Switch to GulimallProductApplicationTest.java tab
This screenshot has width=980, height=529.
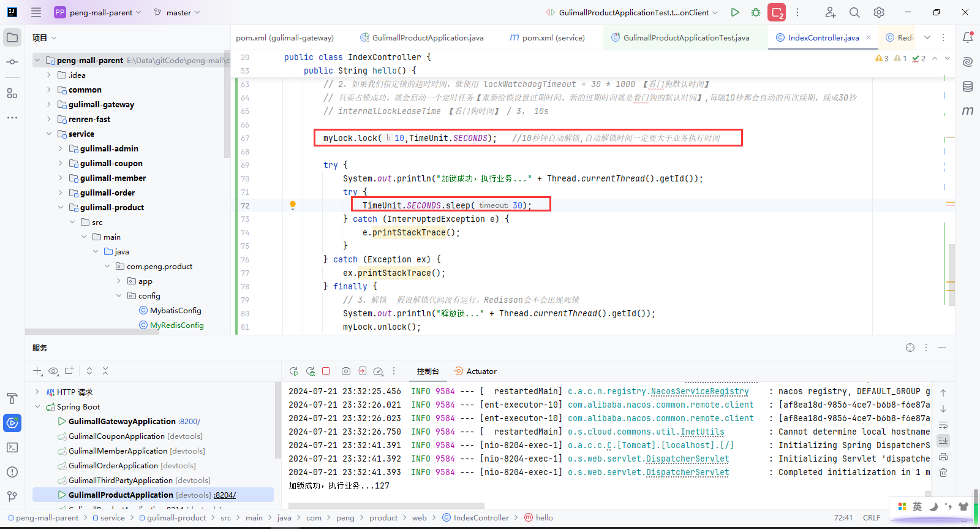coord(680,37)
